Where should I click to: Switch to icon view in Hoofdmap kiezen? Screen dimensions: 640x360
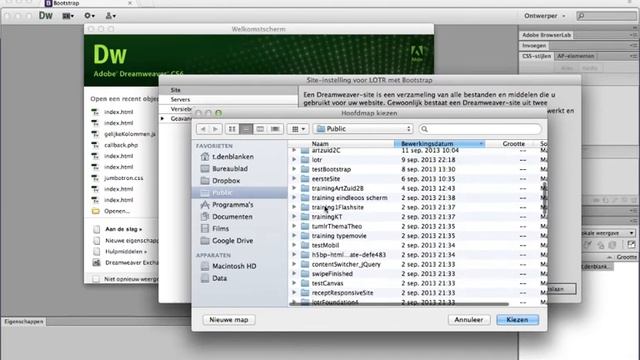click(x=232, y=129)
